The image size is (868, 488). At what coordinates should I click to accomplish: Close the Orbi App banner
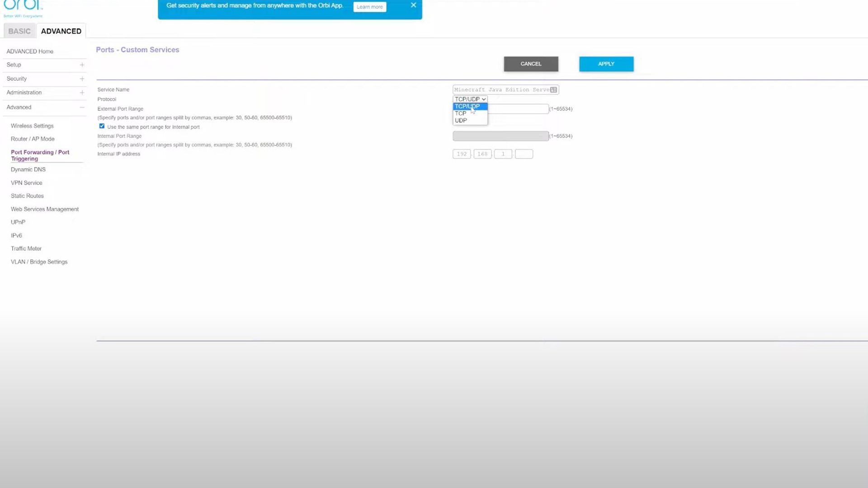click(x=413, y=5)
